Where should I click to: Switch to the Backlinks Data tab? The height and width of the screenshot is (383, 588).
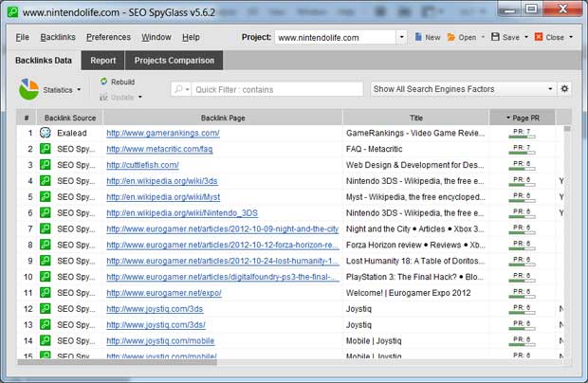point(44,61)
